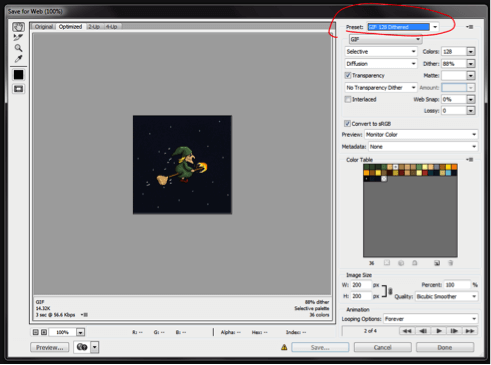The image size is (491, 365).
Task: Select the Slice Select tool
Action: pyautogui.click(x=18, y=37)
